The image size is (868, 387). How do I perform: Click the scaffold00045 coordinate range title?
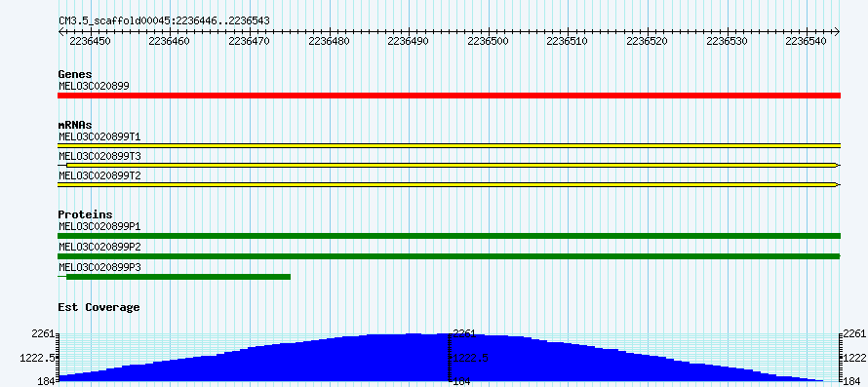click(x=165, y=21)
